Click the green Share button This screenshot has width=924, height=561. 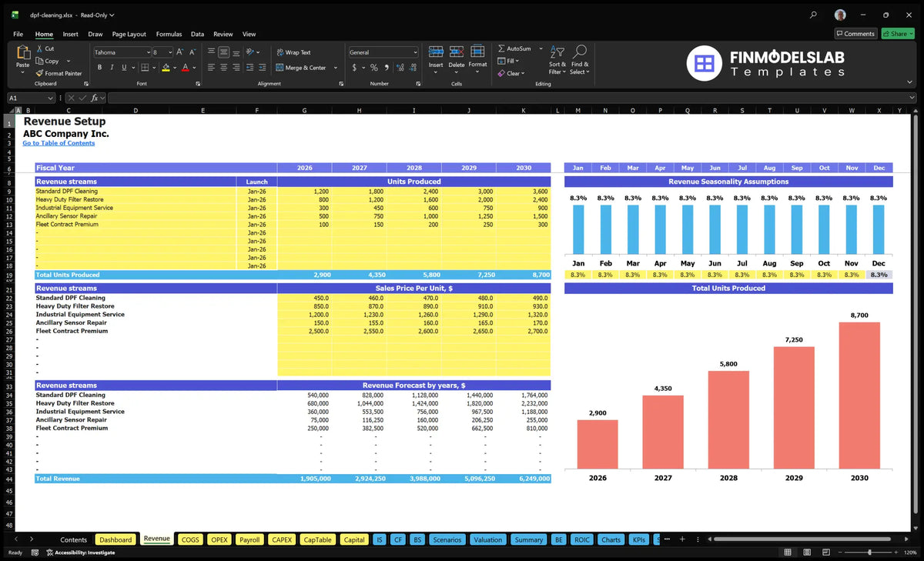coord(898,34)
